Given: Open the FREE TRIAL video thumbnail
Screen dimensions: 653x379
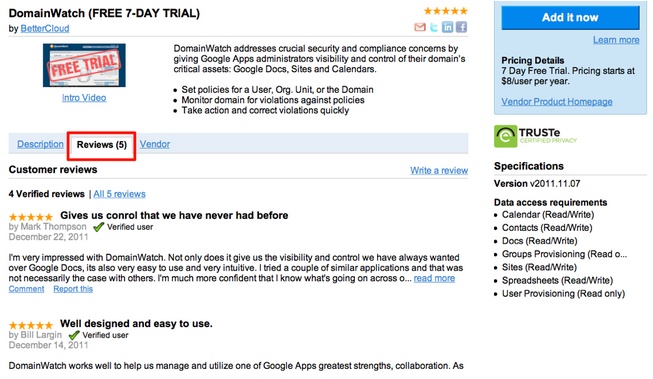Looking at the screenshot, I should (84, 65).
